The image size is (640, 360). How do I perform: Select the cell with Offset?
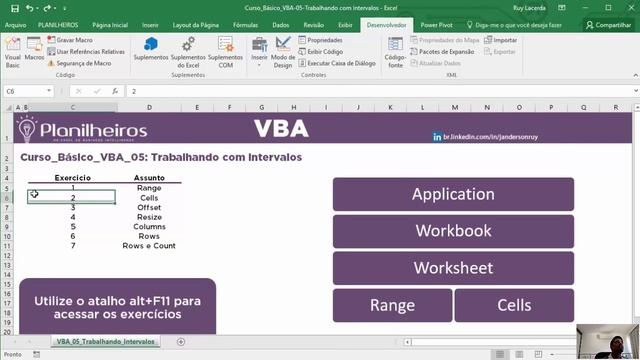[149, 207]
